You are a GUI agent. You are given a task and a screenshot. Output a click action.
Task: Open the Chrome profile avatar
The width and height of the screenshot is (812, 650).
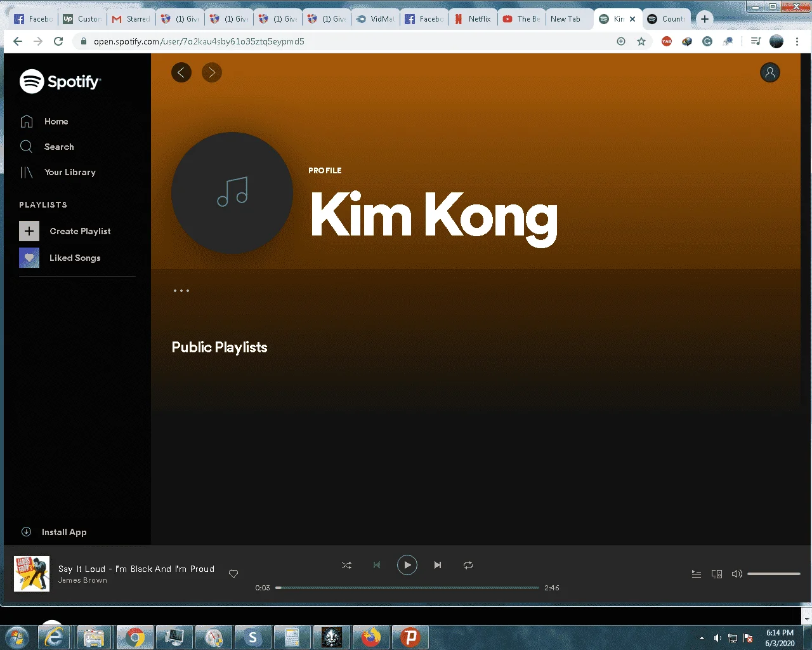coord(776,41)
